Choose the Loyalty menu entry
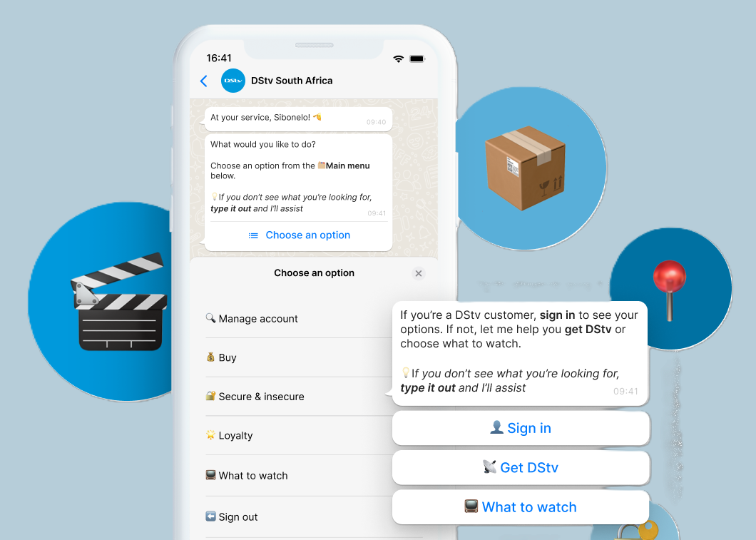 (235, 436)
